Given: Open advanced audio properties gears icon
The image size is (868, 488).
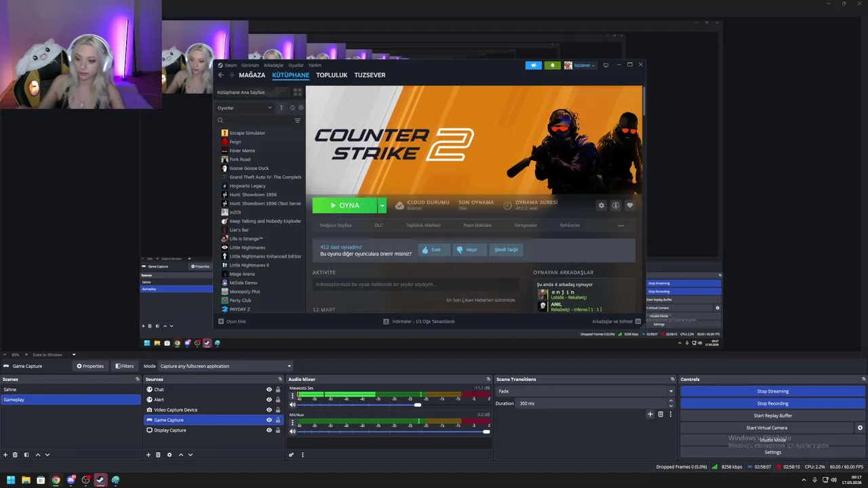Looking at the screenshot, I should point(292,455).
